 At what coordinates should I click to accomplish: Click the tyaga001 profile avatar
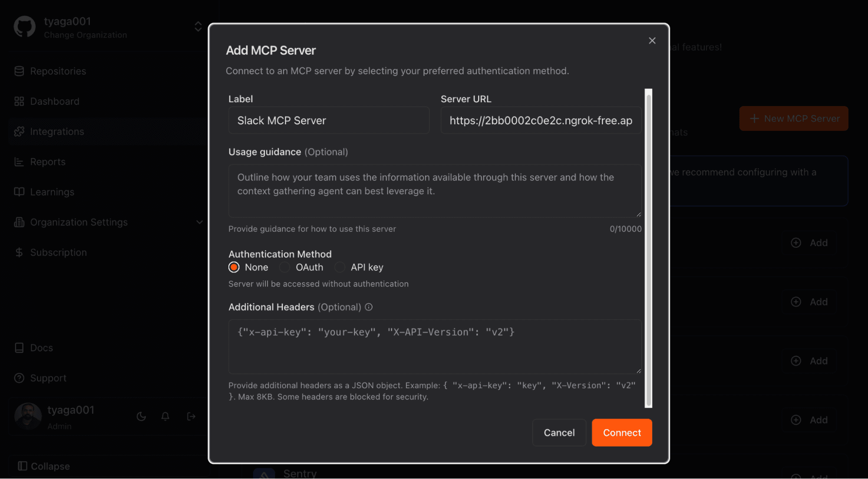tap(28, 416)
